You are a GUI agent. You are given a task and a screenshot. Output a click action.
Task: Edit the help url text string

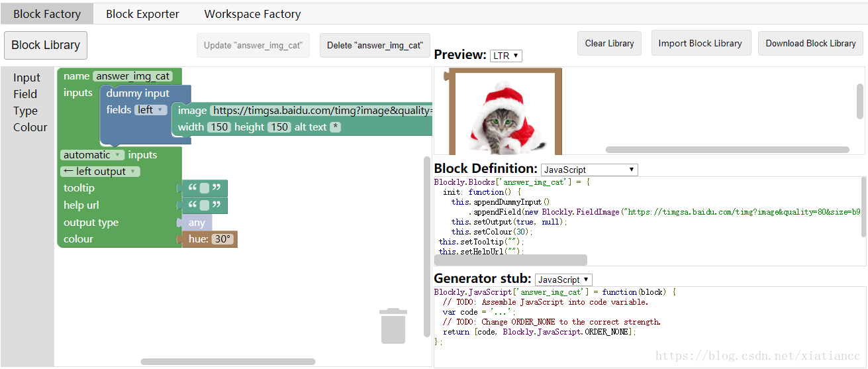click(x=205, y=205)
